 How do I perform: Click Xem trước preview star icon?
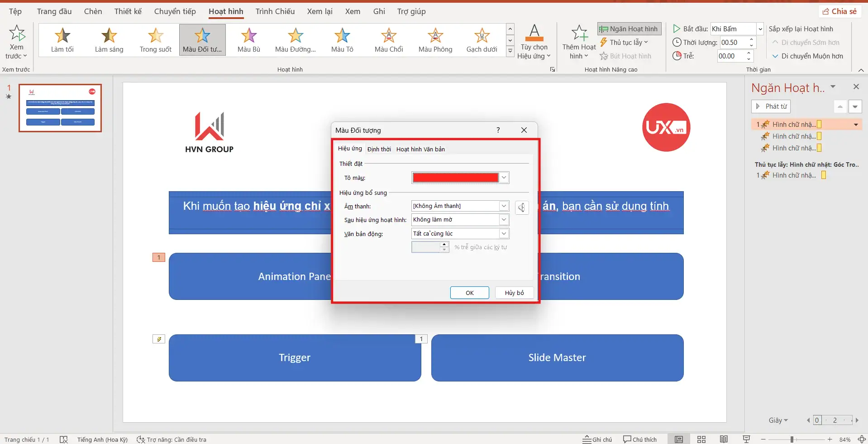pos(17,34)
